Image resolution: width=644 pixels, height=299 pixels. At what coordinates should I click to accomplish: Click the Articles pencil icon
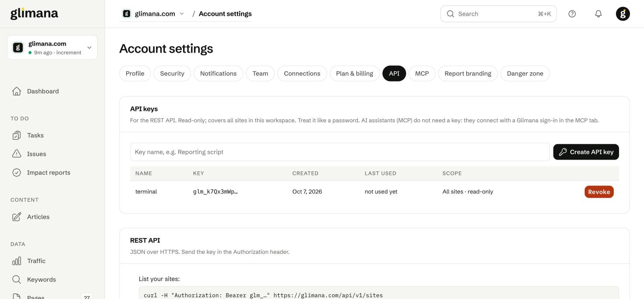tap(17, 217)
